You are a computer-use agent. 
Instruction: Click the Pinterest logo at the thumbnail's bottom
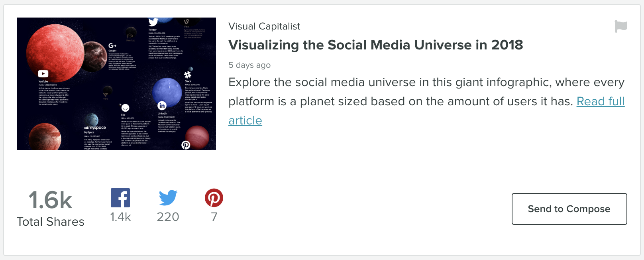coord(186,145)
